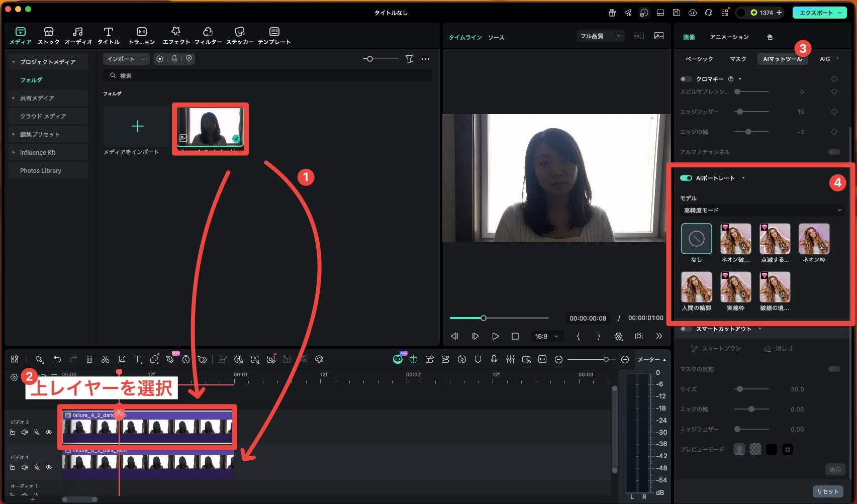Click the preview playback progress slider
857x504 pixels.
tap(499, 318)
